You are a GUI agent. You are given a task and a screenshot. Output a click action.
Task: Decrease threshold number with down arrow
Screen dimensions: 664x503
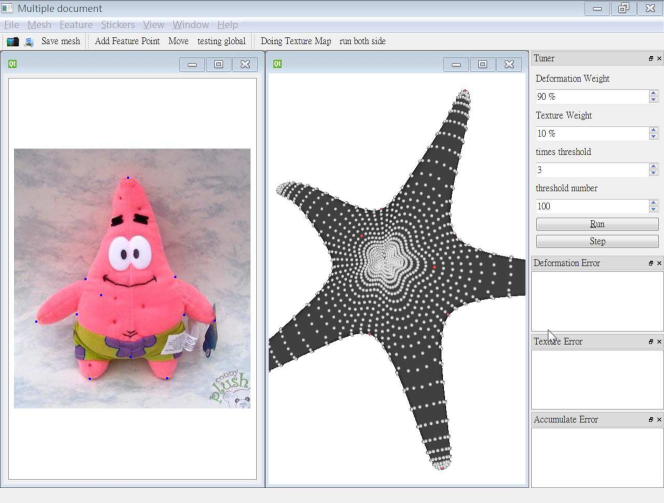[653, 209]
